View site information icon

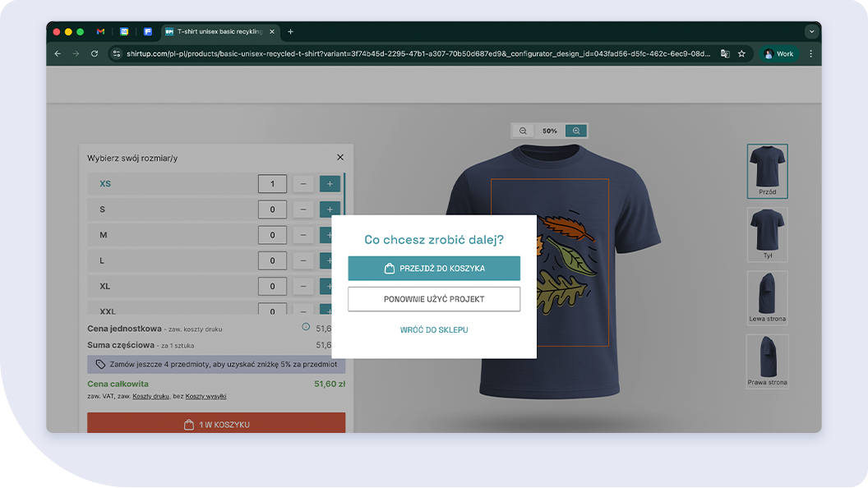tap(116, 53)
